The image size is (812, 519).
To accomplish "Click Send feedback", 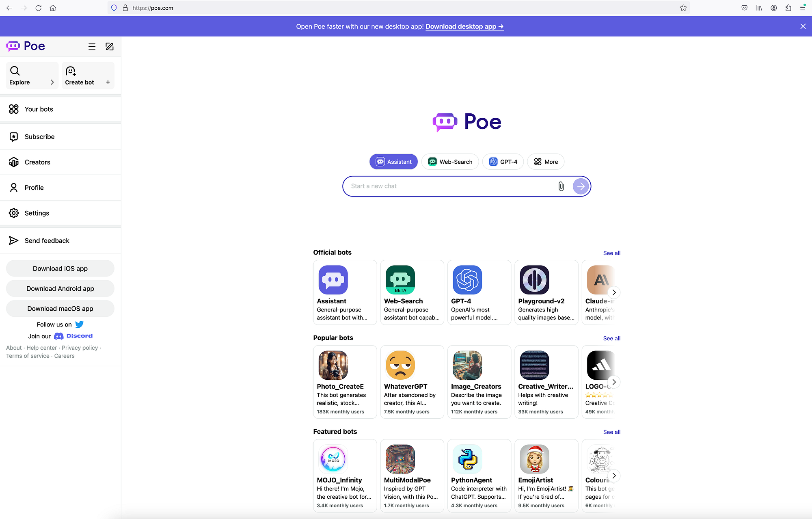I will click(x=60, y=241).
